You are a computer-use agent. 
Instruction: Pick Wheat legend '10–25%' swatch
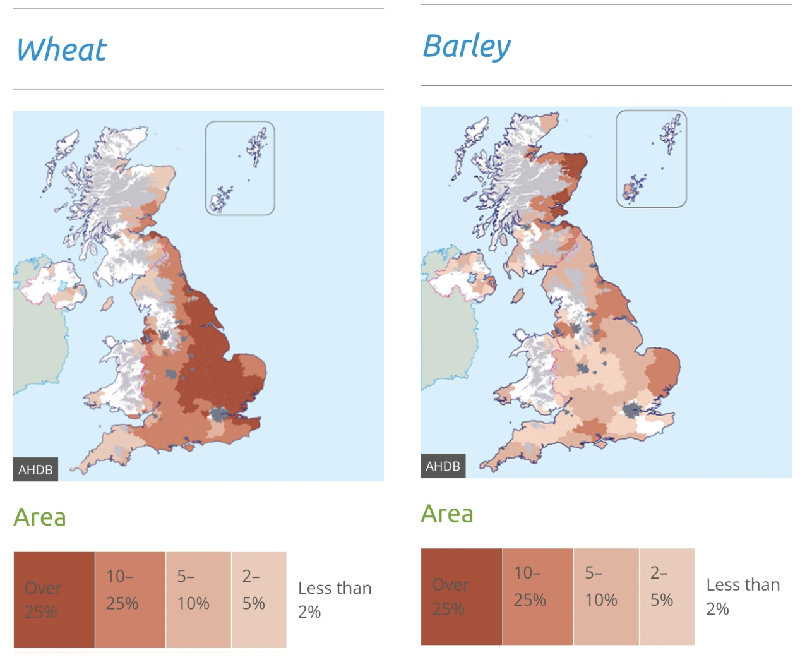(130, 599)
